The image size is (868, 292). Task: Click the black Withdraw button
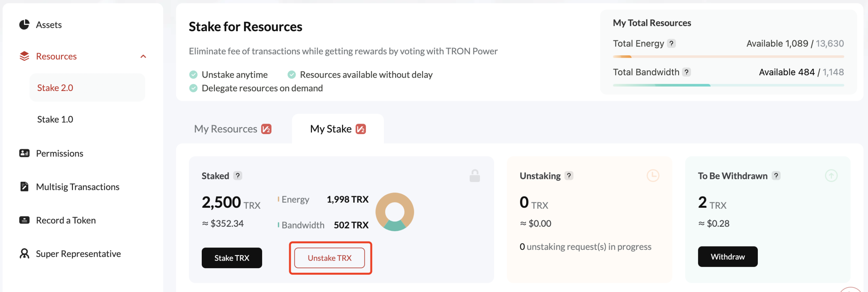728,257
